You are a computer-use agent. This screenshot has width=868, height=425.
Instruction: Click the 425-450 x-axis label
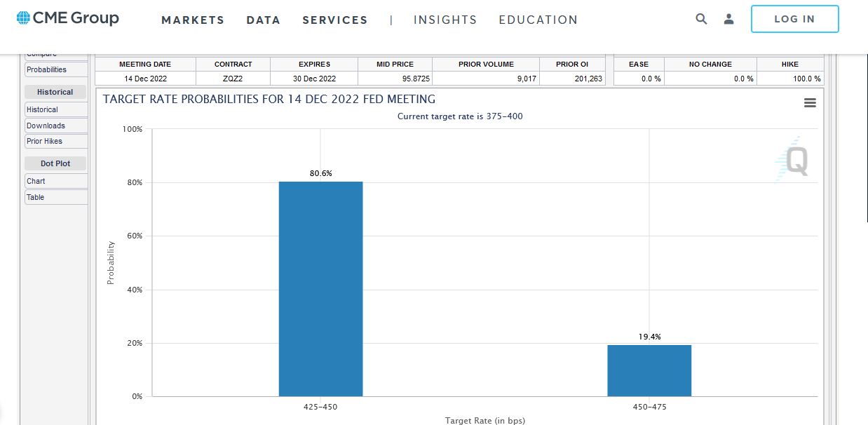point(321,407)
